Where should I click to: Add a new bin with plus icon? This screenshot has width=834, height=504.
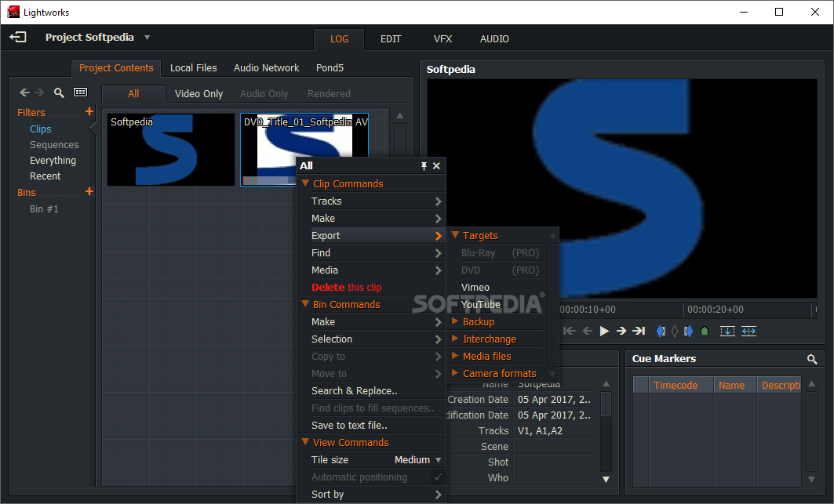coord(89,191)
